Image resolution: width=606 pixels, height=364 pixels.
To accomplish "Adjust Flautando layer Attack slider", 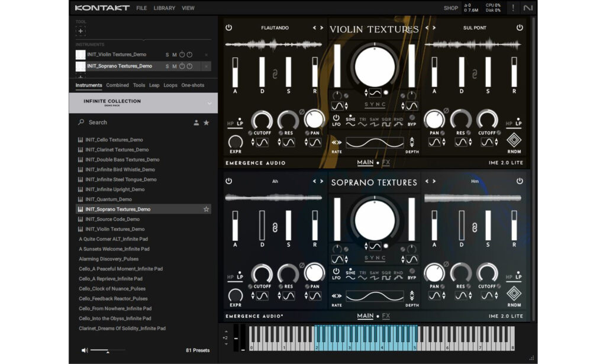I will point(235,72).
